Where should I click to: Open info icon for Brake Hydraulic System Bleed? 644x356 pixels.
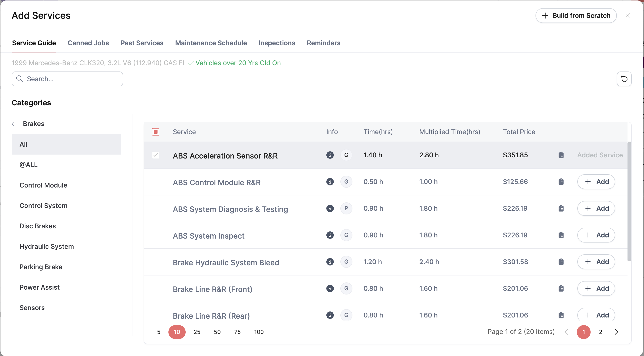[330, 262]
